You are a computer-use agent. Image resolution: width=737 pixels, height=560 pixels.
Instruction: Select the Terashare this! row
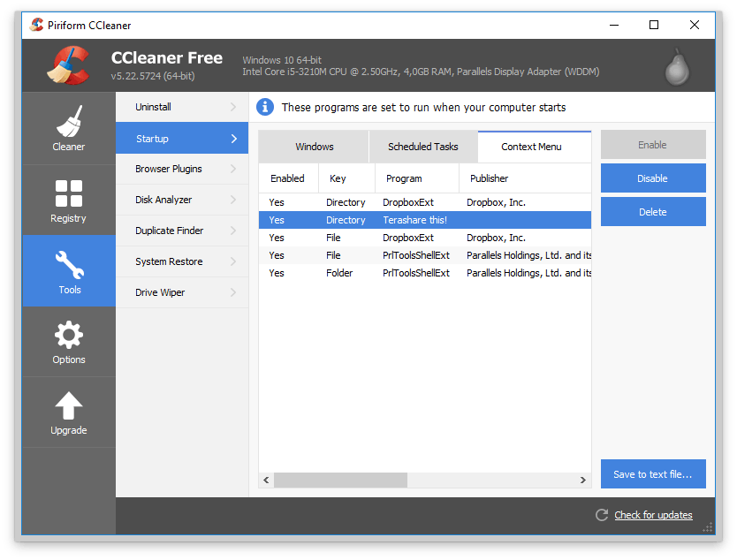[425, 220]
